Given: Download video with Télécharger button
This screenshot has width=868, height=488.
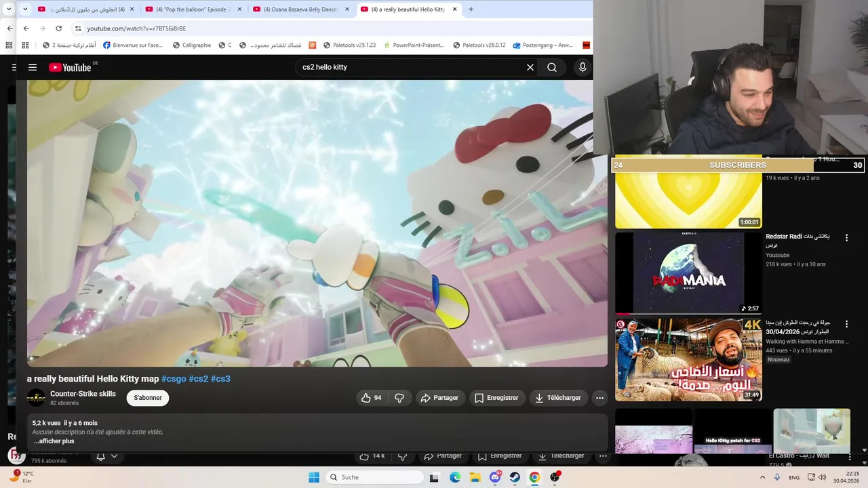Looking at the screenshot, I should [558, 398].
